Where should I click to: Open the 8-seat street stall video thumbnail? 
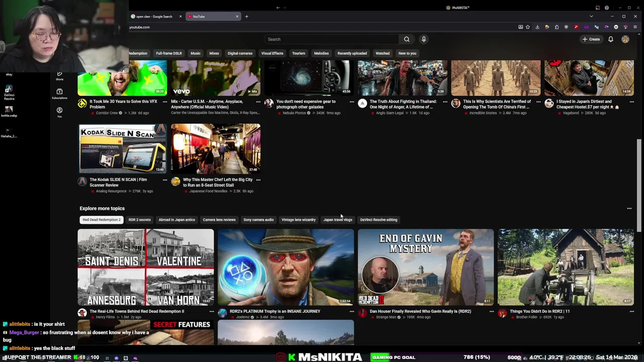(x=216, y=148)
